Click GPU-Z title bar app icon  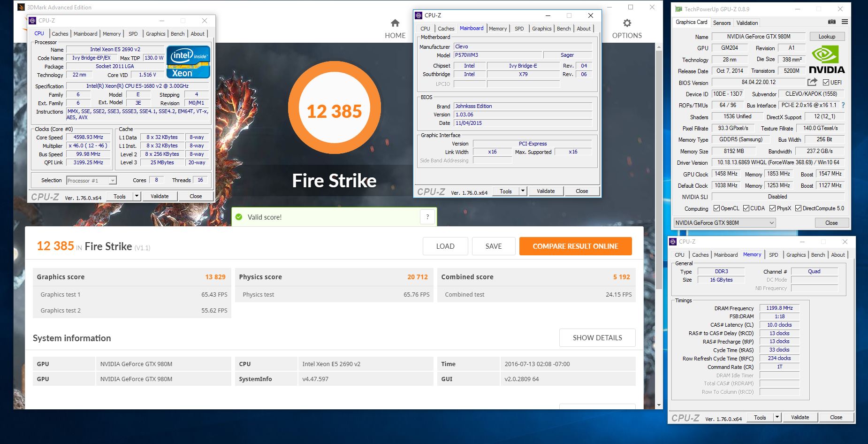(x=678, y=9)
